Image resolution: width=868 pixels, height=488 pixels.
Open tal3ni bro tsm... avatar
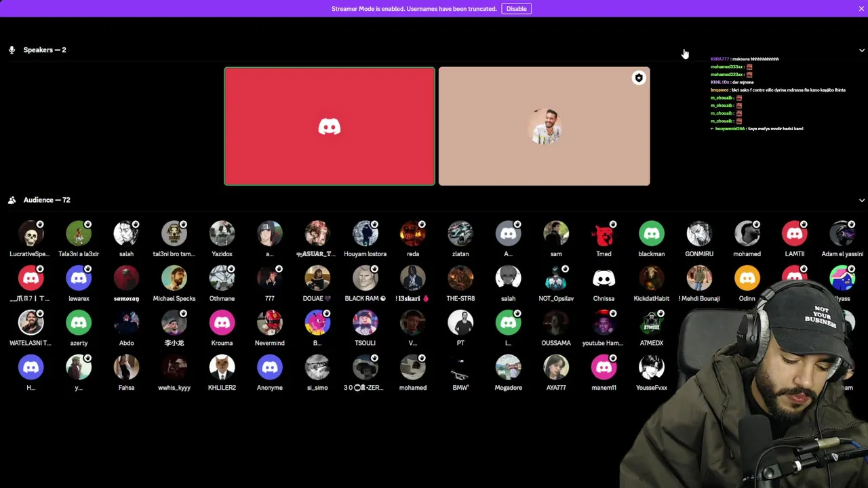click(x=174, y=234)
